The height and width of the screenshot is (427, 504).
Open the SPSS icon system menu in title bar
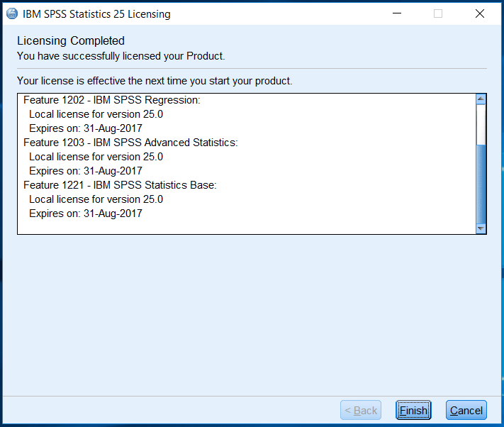click(11, 13)
